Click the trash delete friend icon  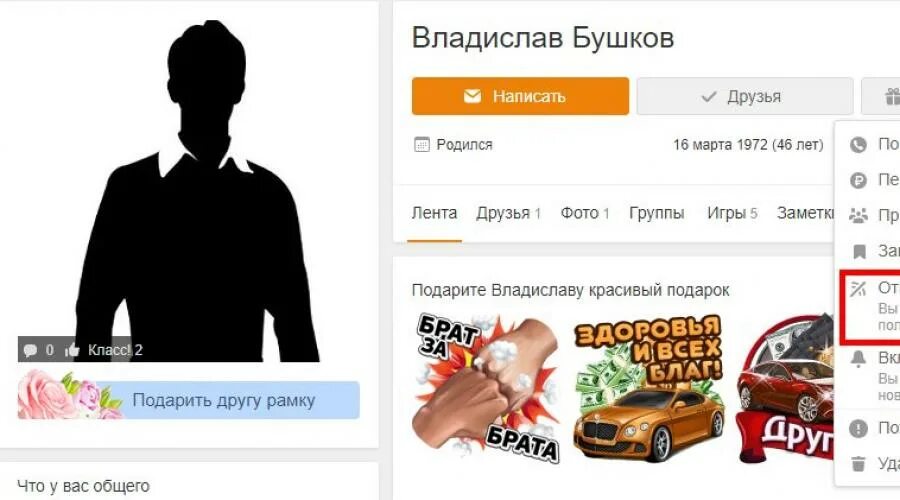coord(858,463)
